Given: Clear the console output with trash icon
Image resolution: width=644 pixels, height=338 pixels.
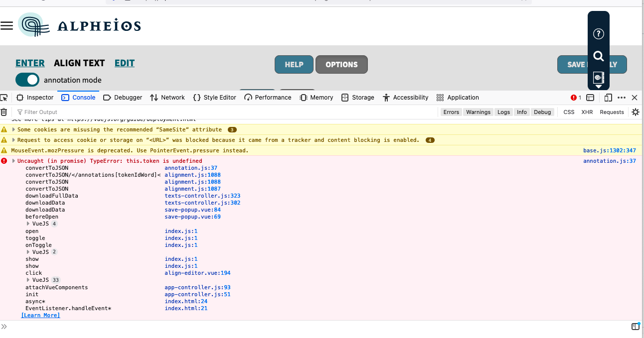Looking at the screenshot, I should [x=4, y=112].
